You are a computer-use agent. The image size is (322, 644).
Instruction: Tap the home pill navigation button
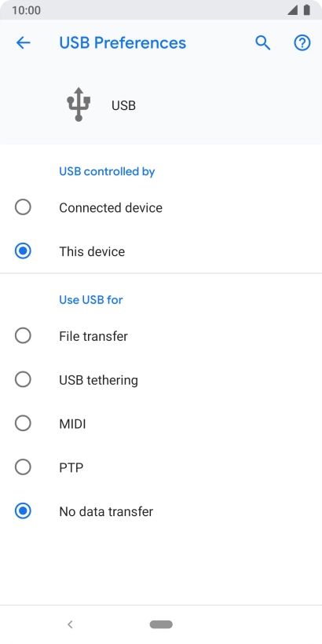[x=161, y=624]
